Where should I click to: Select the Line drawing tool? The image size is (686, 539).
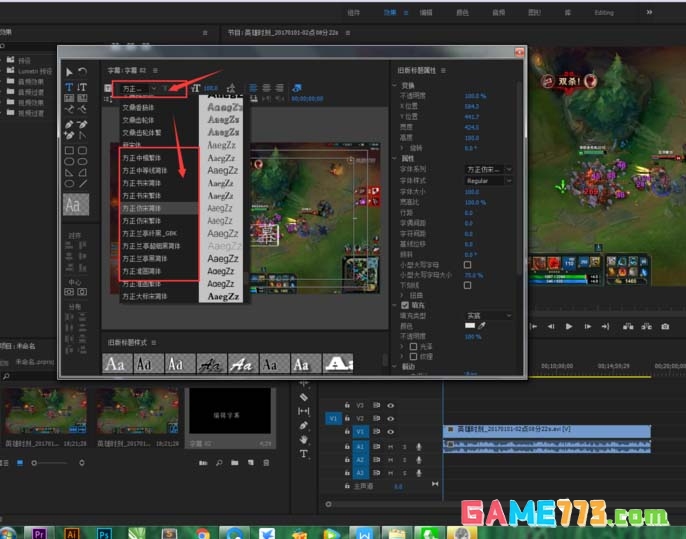pos(82,184)
